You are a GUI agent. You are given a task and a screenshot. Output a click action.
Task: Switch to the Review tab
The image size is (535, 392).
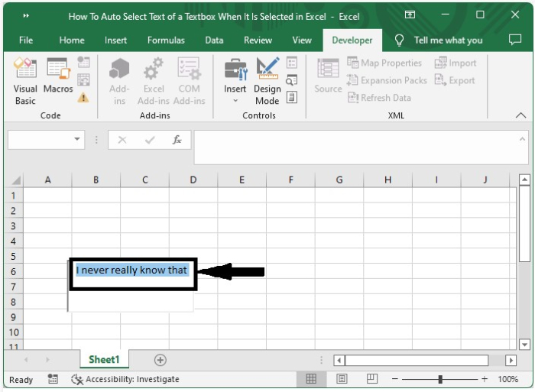(258, 40)
